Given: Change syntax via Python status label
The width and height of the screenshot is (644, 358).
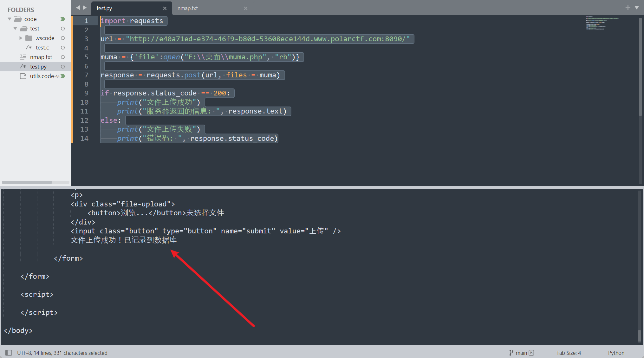Looking at the screenshot, I should pos(616,353).
